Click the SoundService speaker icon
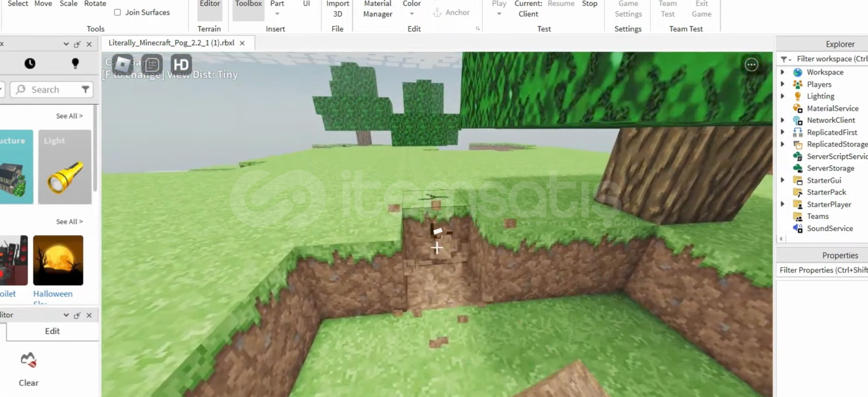 (797, 228)
